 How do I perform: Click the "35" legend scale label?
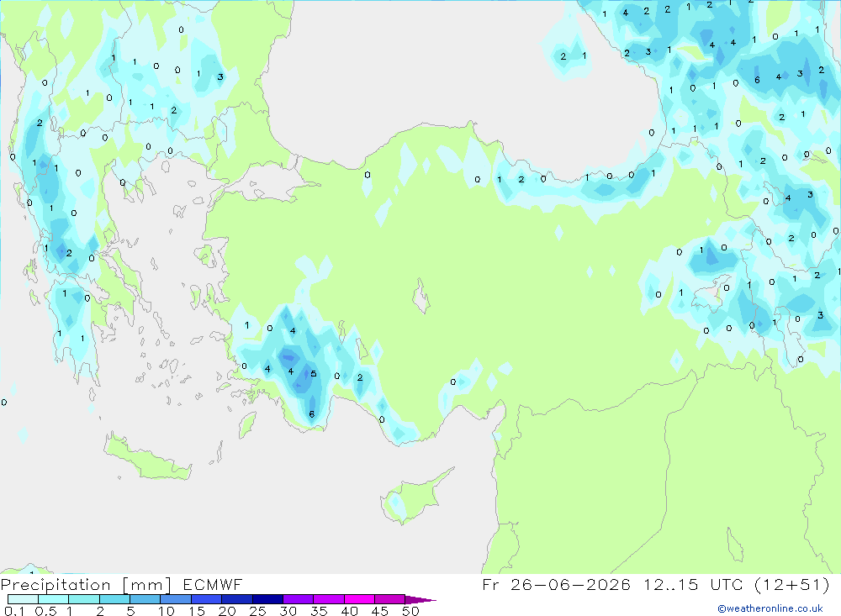click(319, 611)
